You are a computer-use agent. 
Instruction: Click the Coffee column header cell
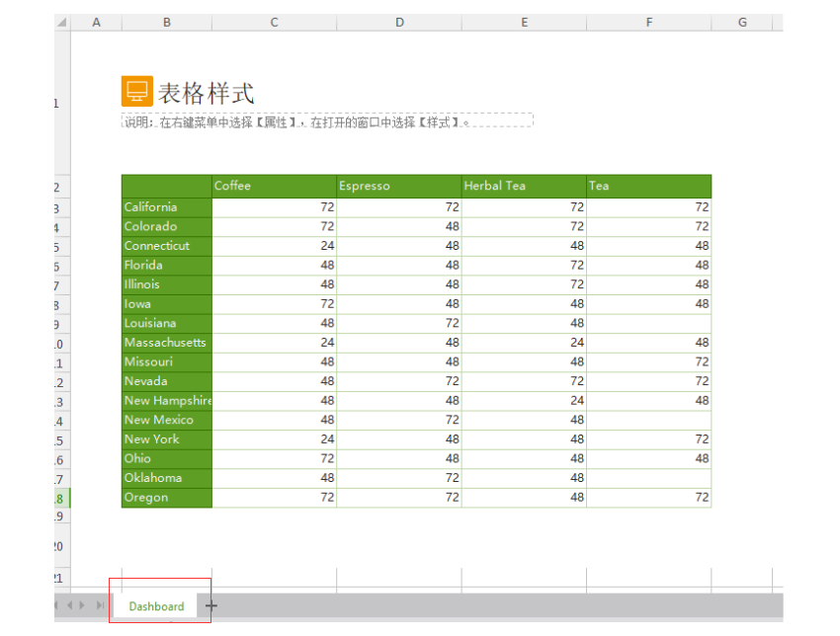[x=274, y=186]
